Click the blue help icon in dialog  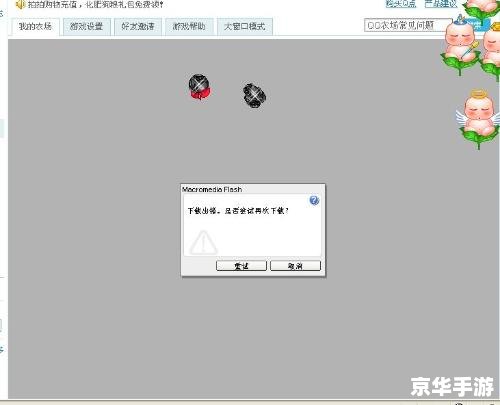(x=314, y=200)
